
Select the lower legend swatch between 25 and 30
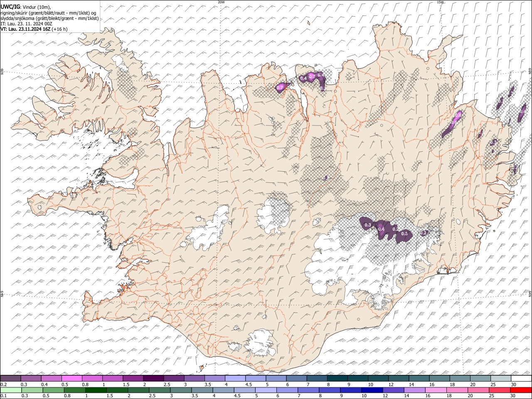[x=499, y=390]
